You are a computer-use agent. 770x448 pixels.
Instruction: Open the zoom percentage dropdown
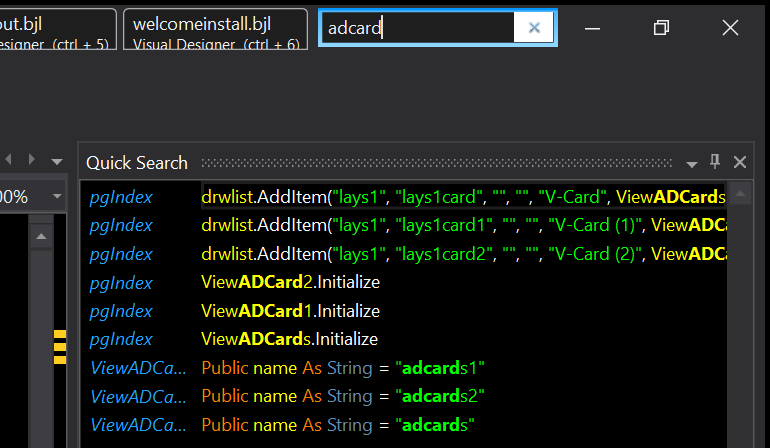coord(58,197)
